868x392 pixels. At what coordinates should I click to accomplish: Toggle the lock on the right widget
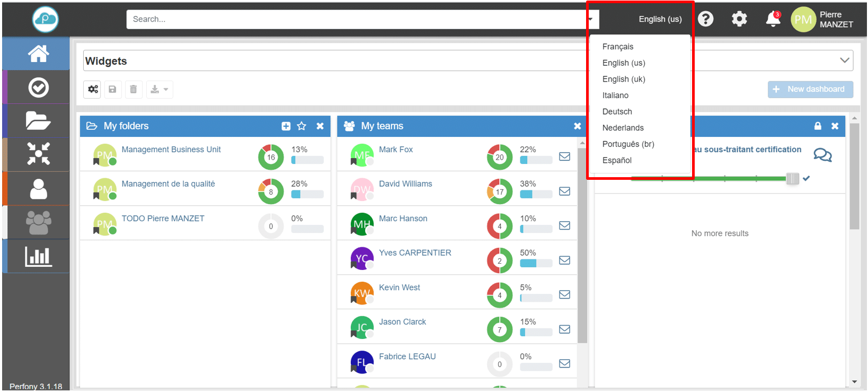[818, 126]
